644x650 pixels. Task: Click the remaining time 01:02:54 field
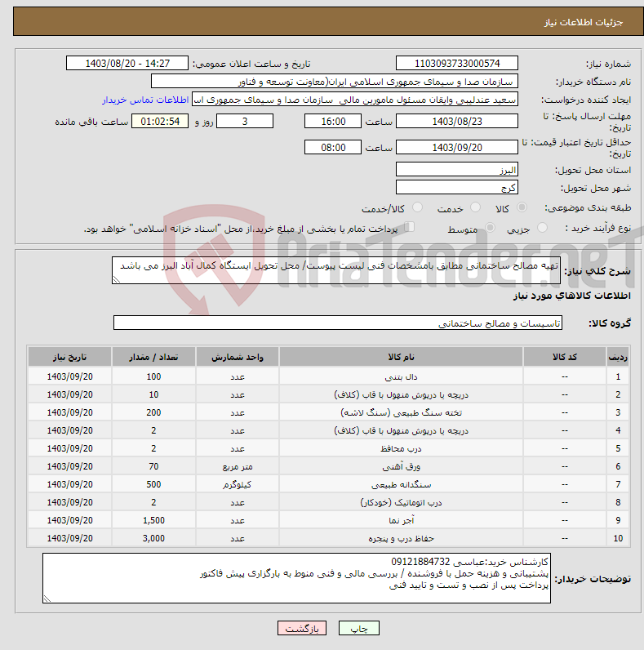tap(160, 121)
